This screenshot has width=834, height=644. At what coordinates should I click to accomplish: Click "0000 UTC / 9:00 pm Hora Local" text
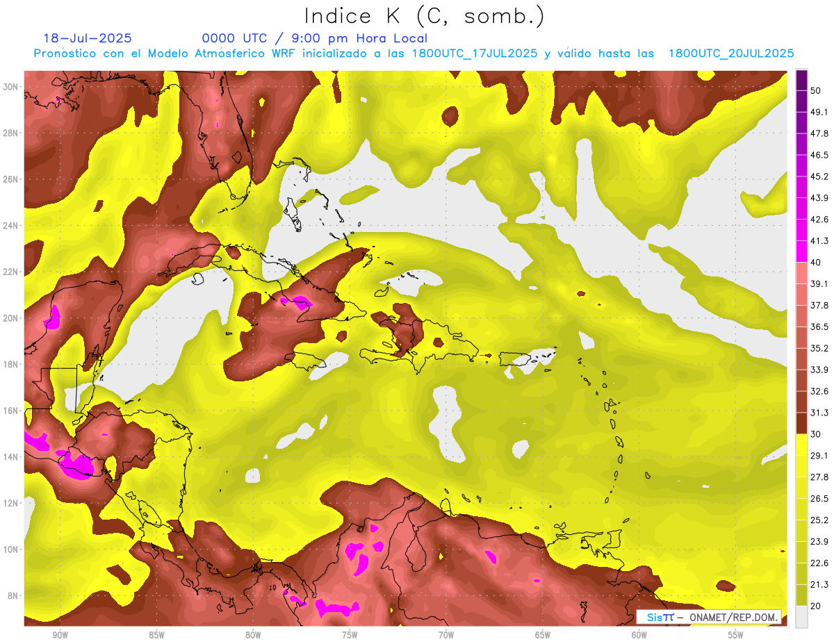314,38
